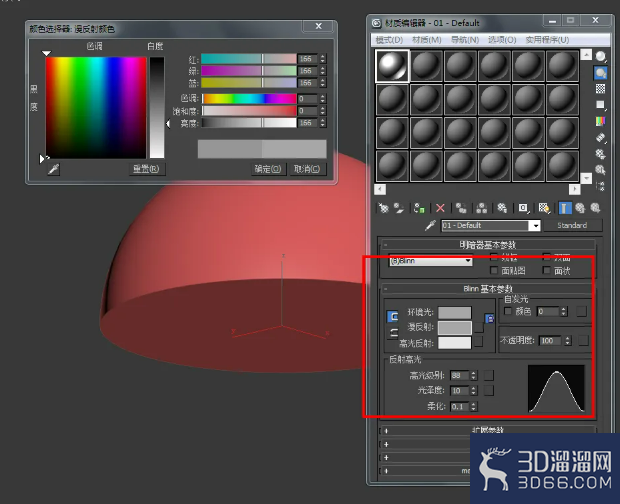
Task: Expand 扩展参数 rollout
Action: [488, 430]
